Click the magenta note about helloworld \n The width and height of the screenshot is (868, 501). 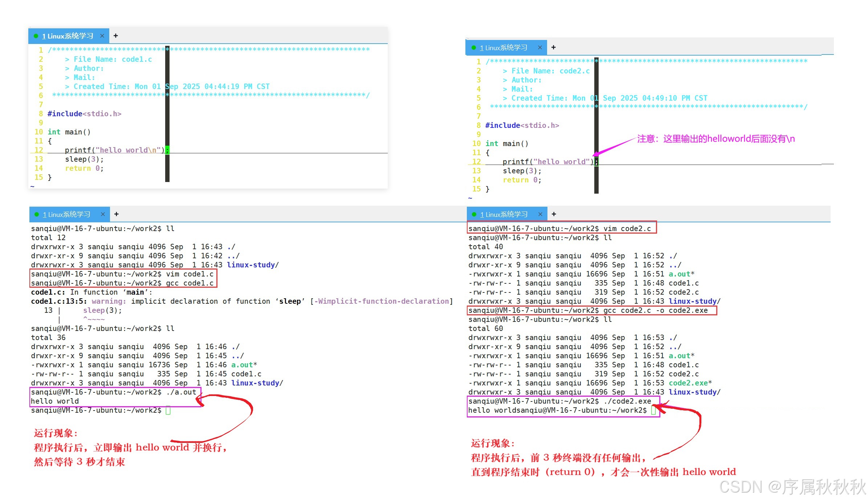716,139
